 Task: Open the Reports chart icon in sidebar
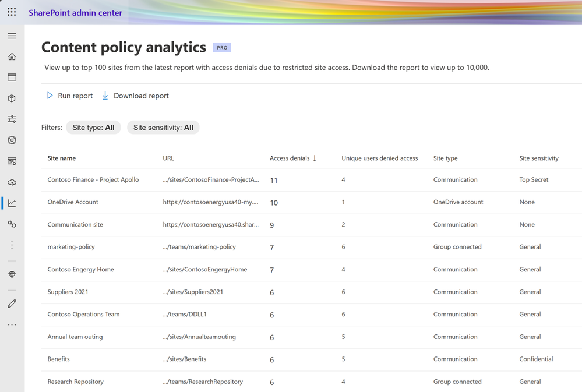(12, 203)
